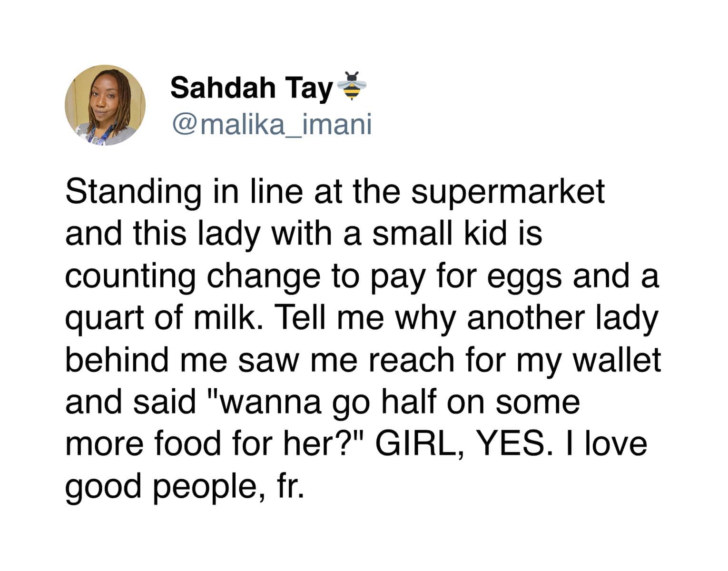Click the word "another" in the tweet

516,318
